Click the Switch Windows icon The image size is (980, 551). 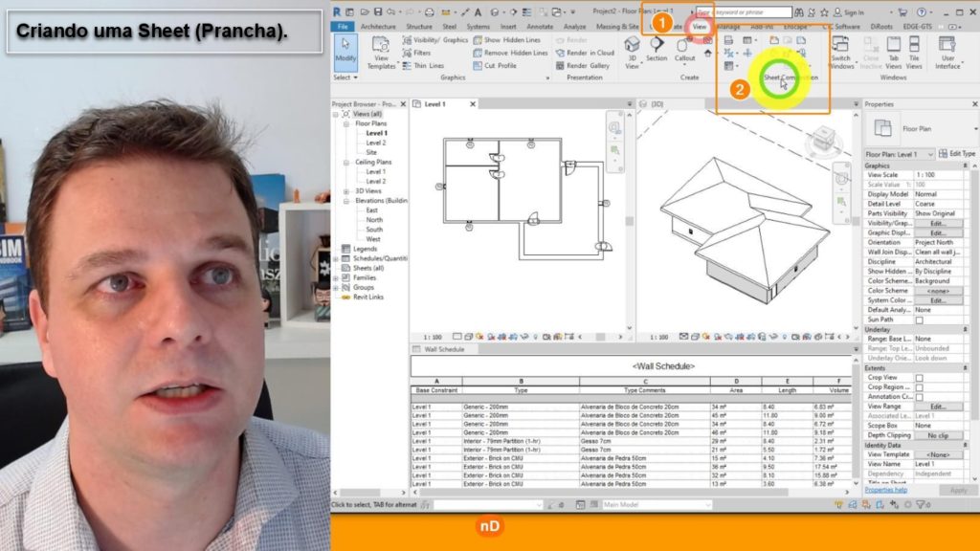point(841,54)
